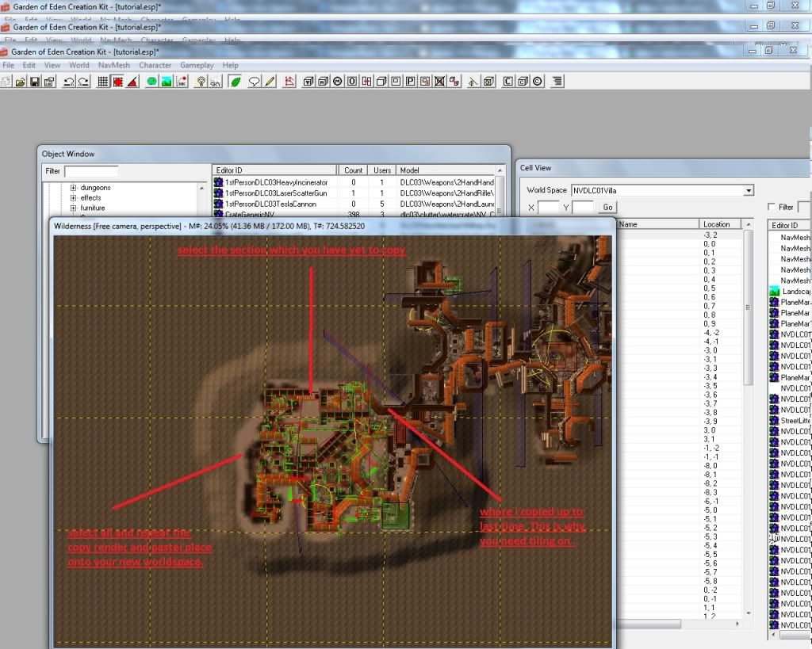Click the Open file toolbar icon
The image size is (812, 649).
click(20, 82)
